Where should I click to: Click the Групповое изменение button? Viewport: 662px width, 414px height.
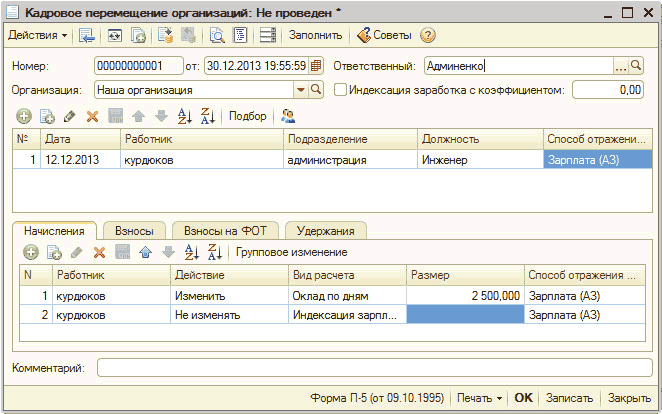pyautogui.click(x=291, y=252)
